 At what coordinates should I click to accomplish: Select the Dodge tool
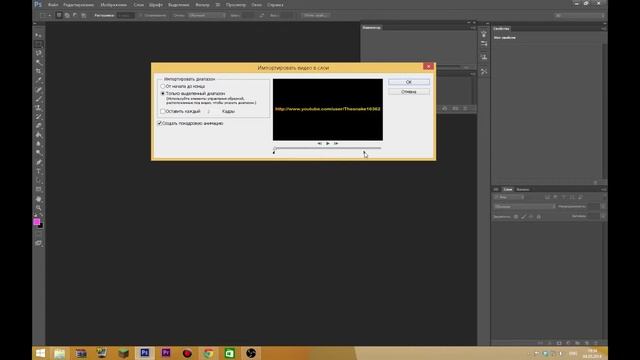(38, 153)
